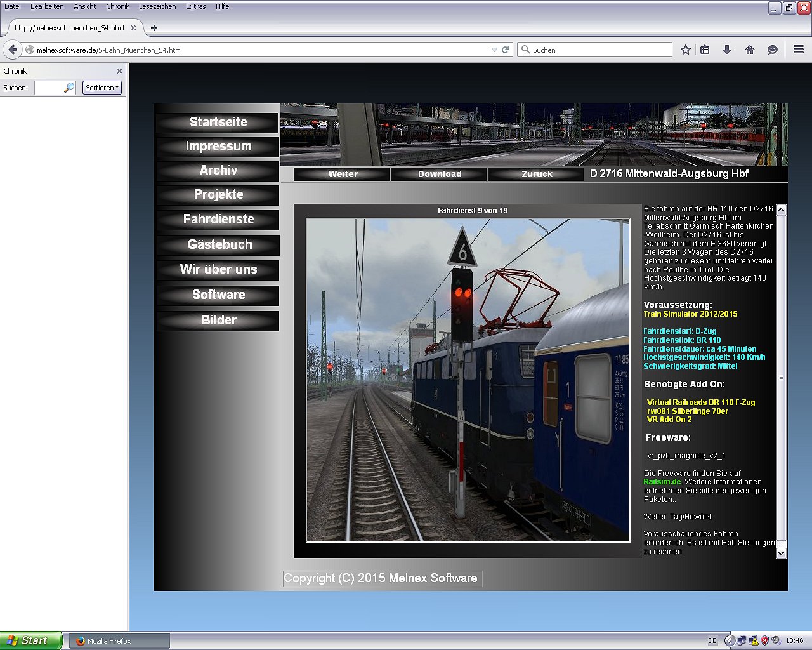Screen dimensions: 812x650
Task: Click the Download button
Action: [439, 174]
